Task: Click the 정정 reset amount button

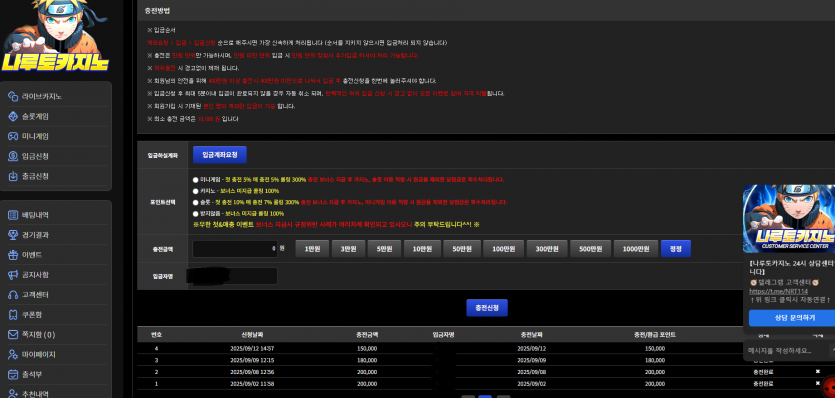Action: [x=676, y=249]
